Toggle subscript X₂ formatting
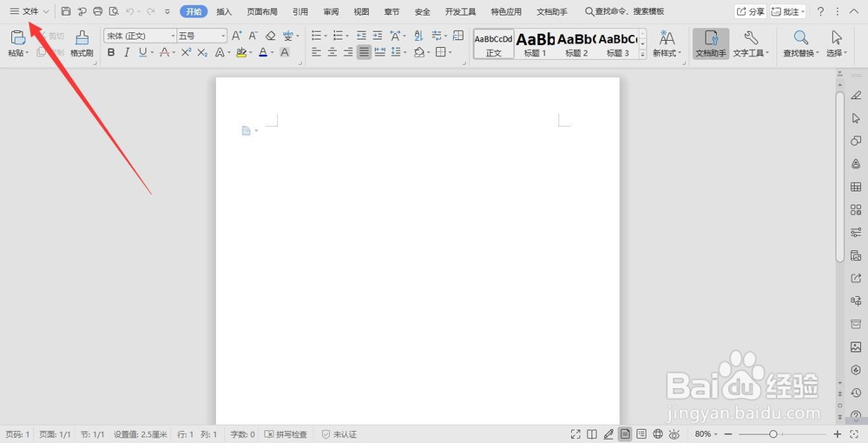 202,53
